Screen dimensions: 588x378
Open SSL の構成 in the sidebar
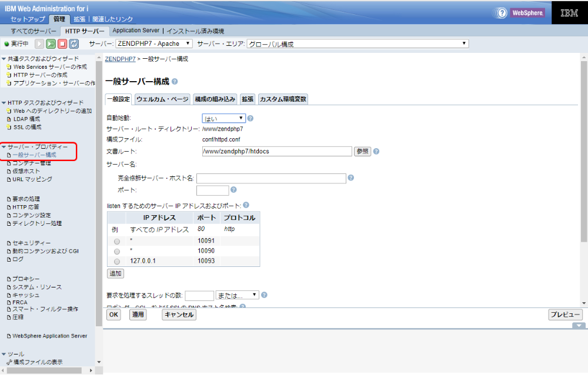[x=28, y=128]
